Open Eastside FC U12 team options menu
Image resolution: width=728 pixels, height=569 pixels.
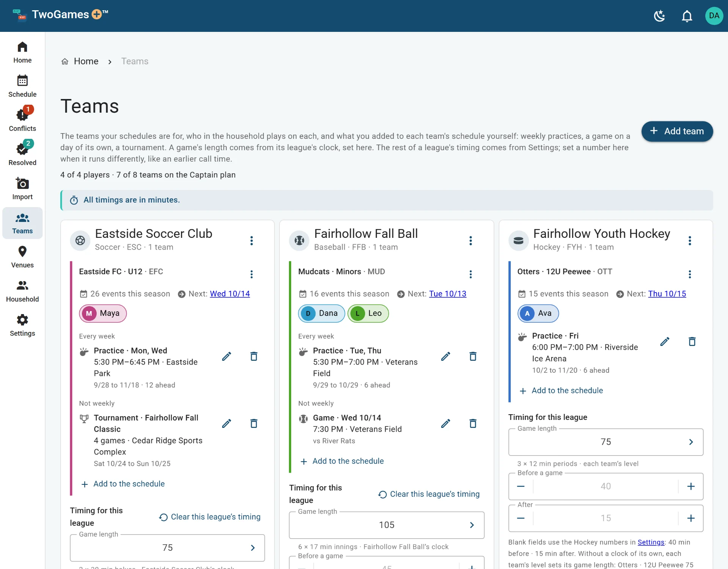(251, 274)
